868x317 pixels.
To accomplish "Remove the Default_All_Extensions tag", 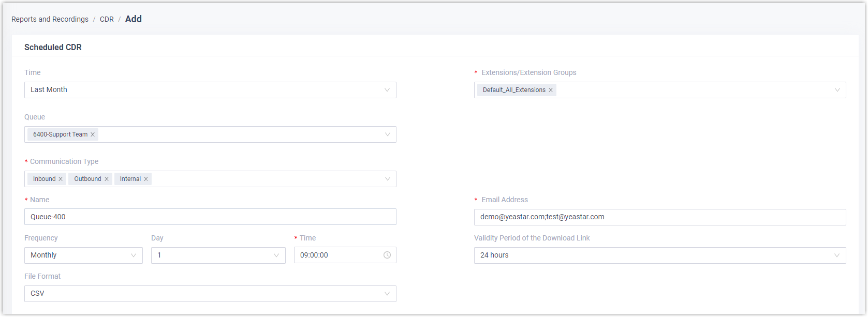I will coord(551,90).
